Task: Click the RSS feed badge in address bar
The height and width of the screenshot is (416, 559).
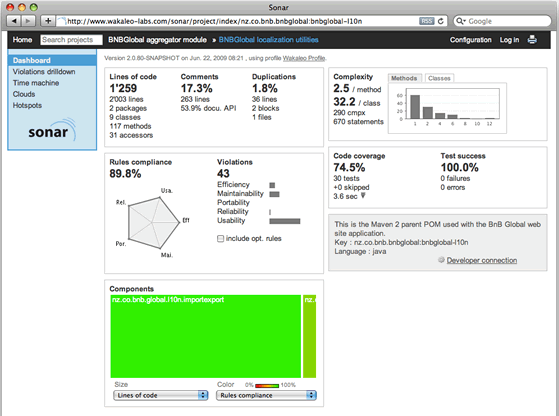Action: point(426,21)
